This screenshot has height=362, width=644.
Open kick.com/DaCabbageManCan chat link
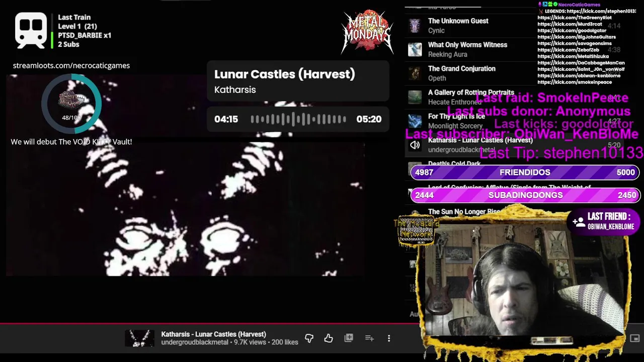[581, 63]
